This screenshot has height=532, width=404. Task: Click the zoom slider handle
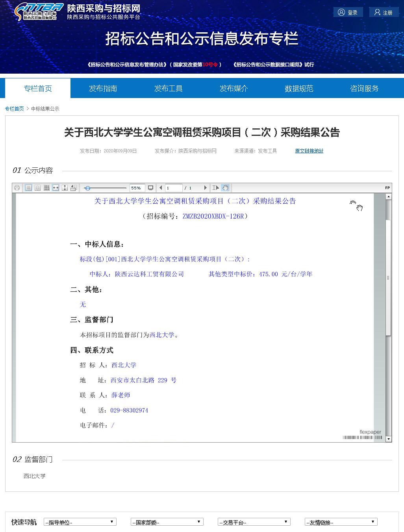pos(87,188)
